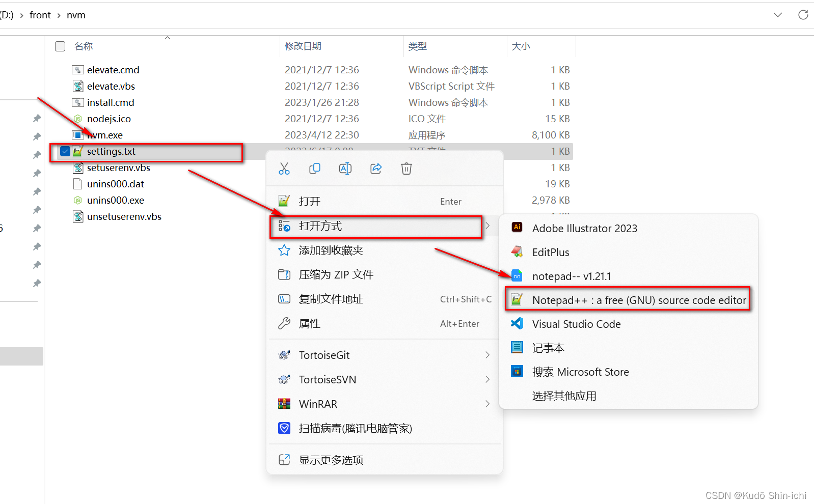Click the refresh icon in address bar
This screenshot has height=504, width=814.
[803, 15]
